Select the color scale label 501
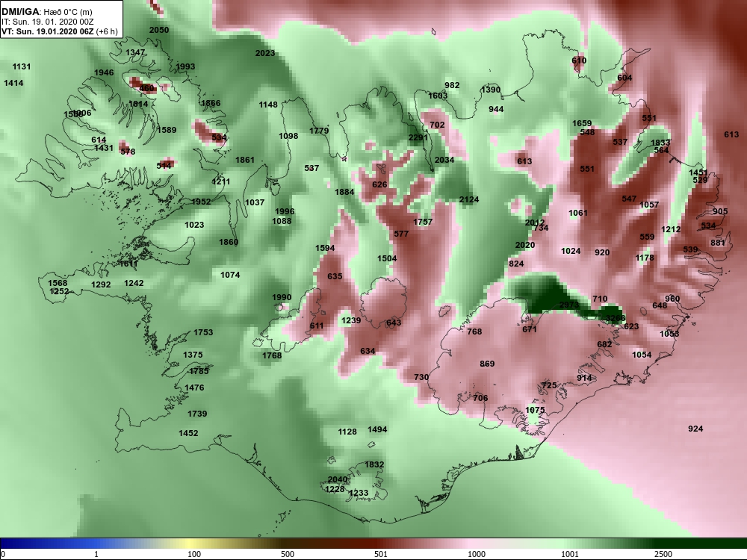The width and height of the screenshot is (747, 560). (x=381, y=554)
